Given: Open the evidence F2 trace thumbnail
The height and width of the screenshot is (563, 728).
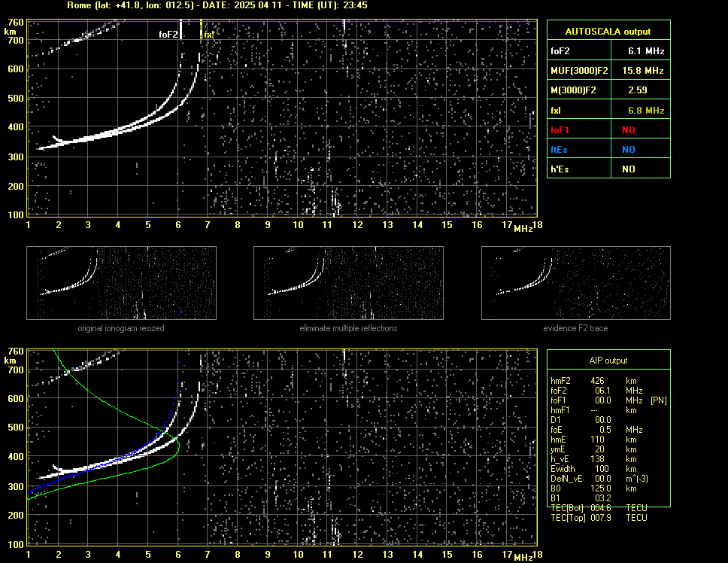Looking at the screenshot, I should click(576, 283).
